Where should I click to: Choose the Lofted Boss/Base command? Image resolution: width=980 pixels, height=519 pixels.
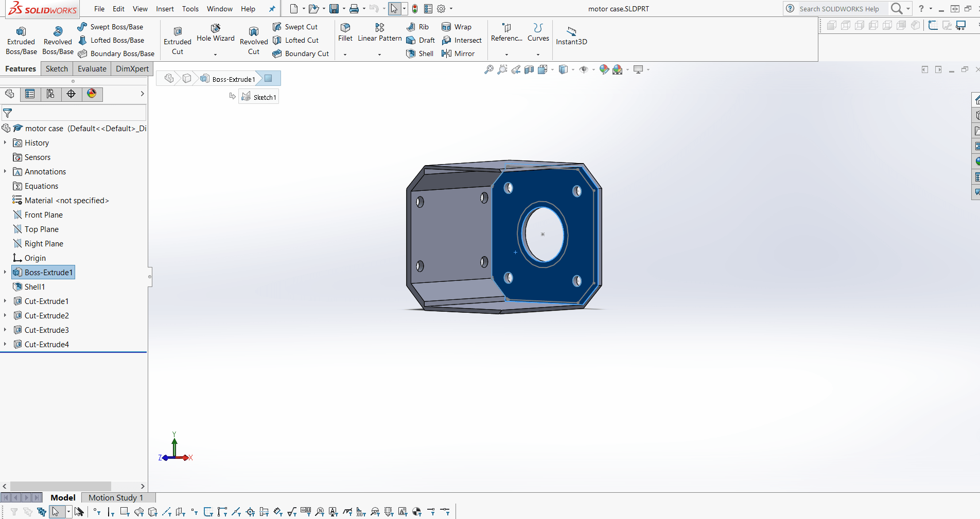[111, 40]
